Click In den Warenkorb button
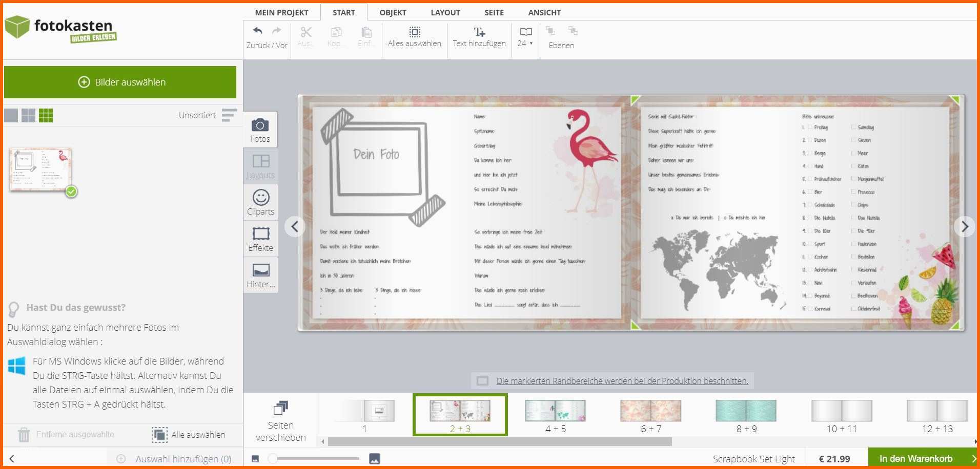Image resolution: width=980 pixels, height=469 pixels. point(916,459)
